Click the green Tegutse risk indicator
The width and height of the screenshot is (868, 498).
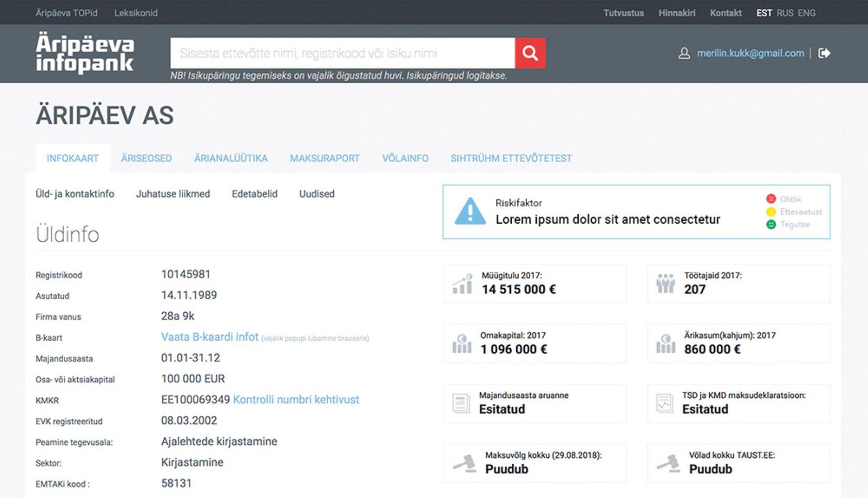771,225
